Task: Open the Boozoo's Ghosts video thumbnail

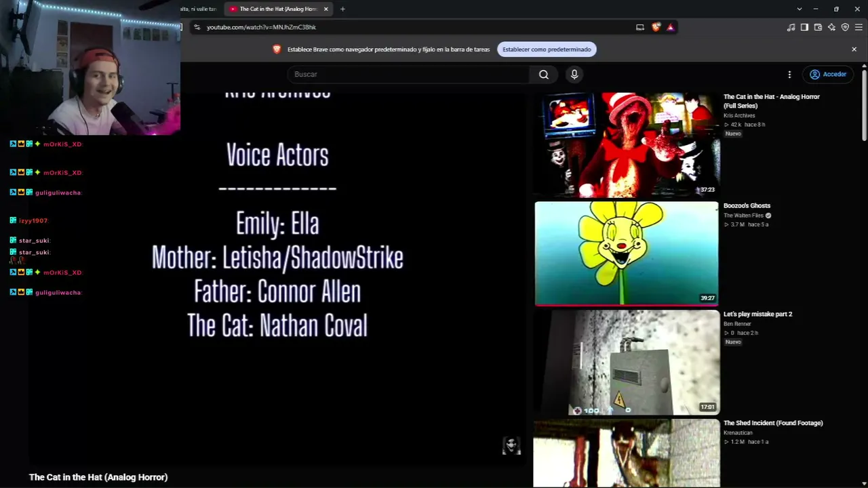Action: (627, 253)
